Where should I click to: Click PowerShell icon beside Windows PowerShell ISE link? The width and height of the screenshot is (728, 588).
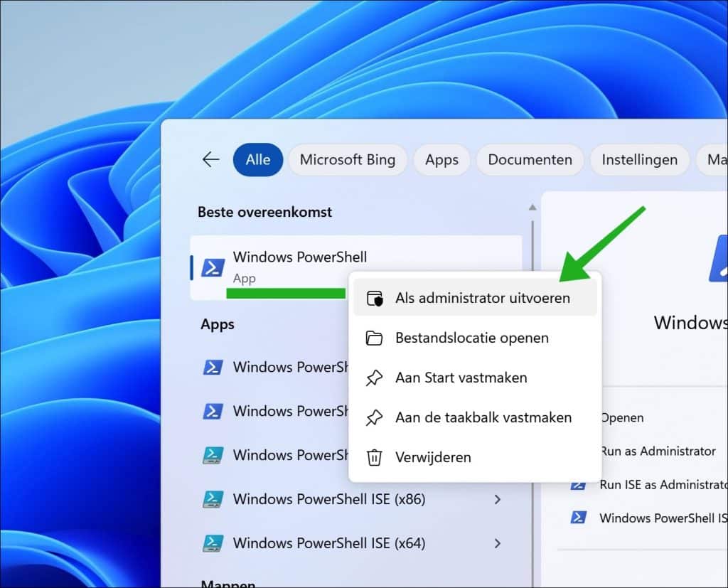pos(578,518)
